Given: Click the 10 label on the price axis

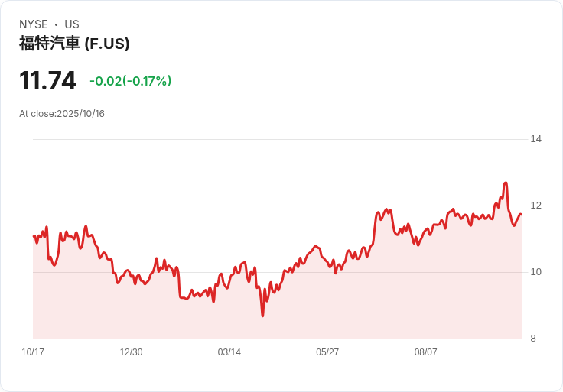Looking at the screenshot, I should coord(535,272).
